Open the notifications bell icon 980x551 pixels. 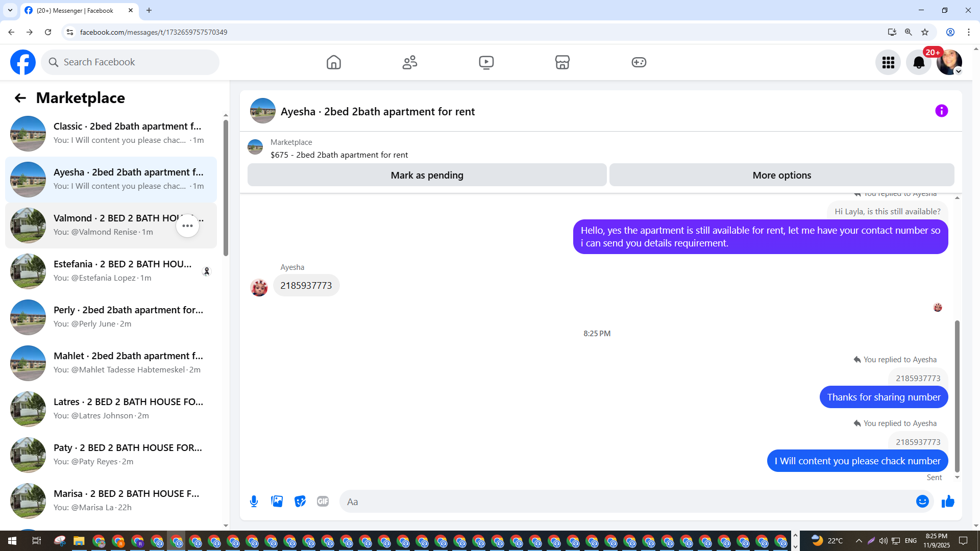point(919,62)
